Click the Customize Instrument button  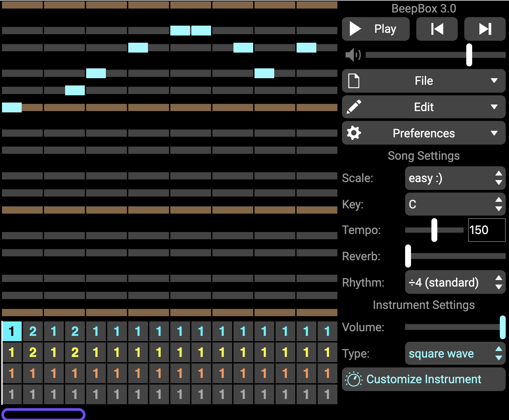(424, 380)
